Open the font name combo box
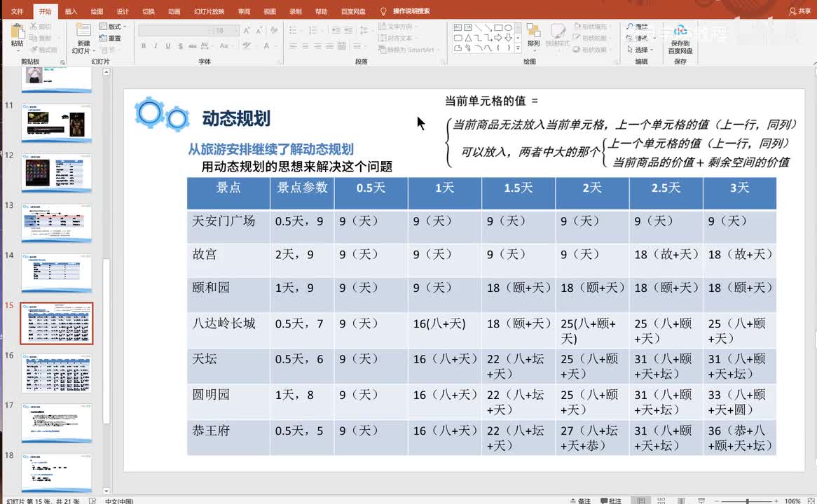 click(175, 30)
